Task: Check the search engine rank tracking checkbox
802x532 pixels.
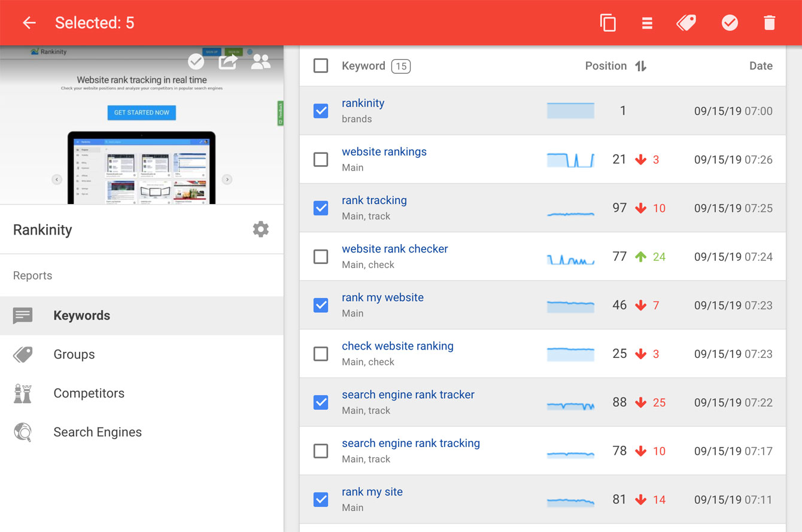Action: pos(321,451)
